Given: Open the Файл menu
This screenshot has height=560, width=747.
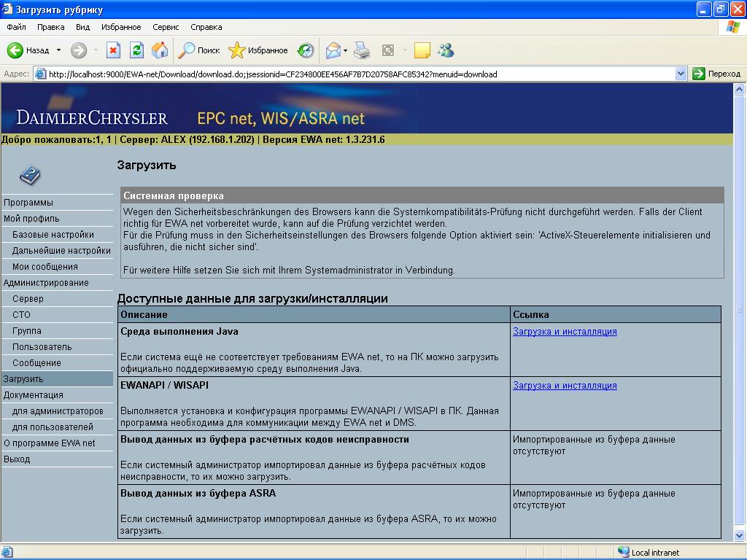Looking at the screenshot, I should [x=16, y=27].
